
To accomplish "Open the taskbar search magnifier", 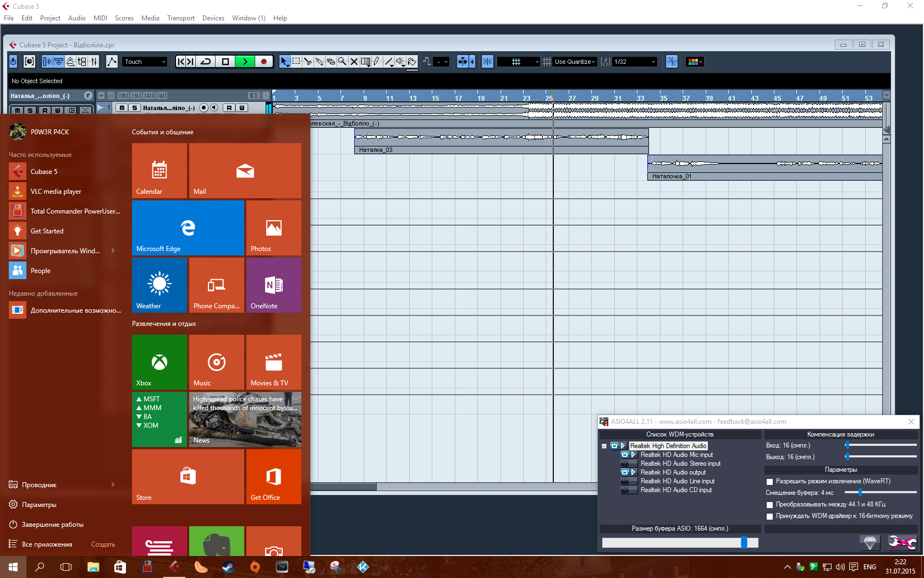I will [x=40, y=567].
